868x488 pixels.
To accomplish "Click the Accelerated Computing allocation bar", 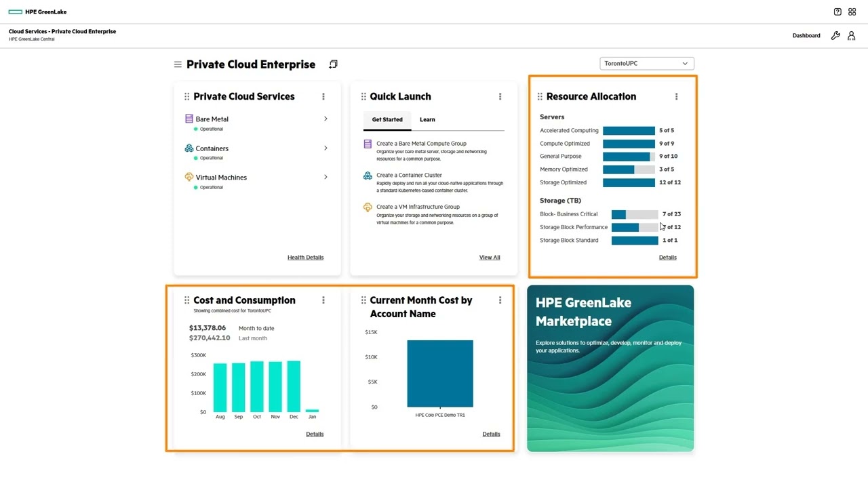I will 629,130.
